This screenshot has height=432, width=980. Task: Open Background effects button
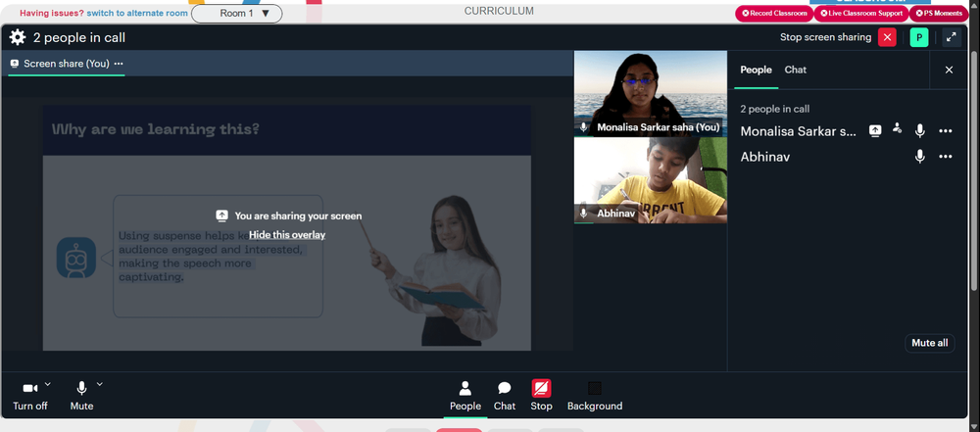[x=595, y=397]
